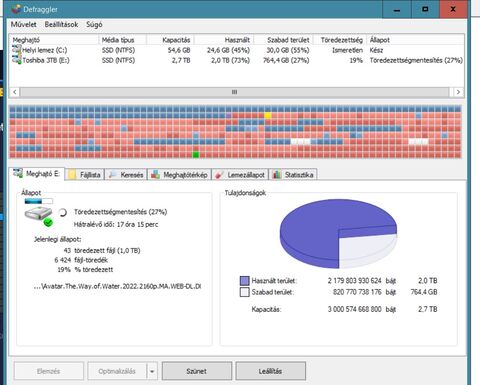Click the Szünet button
Image resolution: width=480 pixels, height=385 pixels.
coord(197,371)
